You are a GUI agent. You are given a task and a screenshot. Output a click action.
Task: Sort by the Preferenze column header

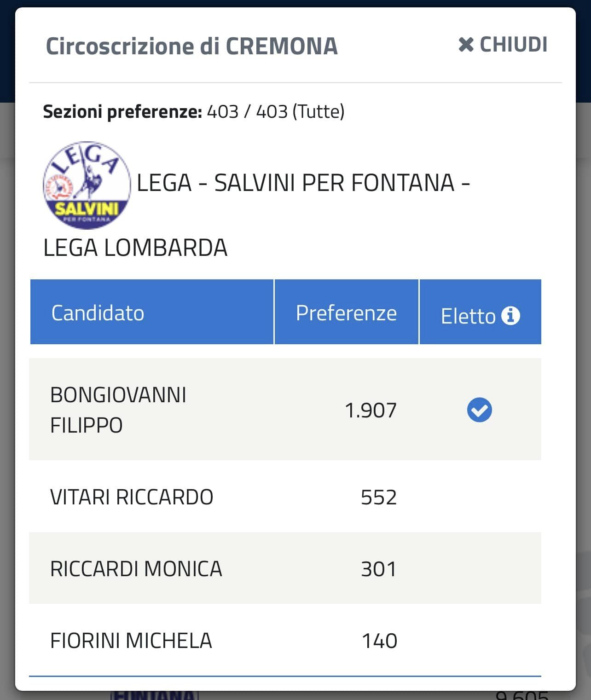pyautogui.click(x=346, y=313)
